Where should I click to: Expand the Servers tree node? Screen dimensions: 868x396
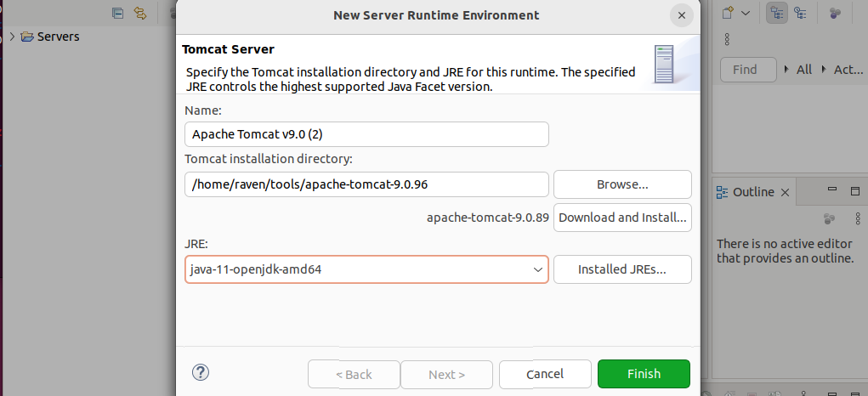(12, 37)
